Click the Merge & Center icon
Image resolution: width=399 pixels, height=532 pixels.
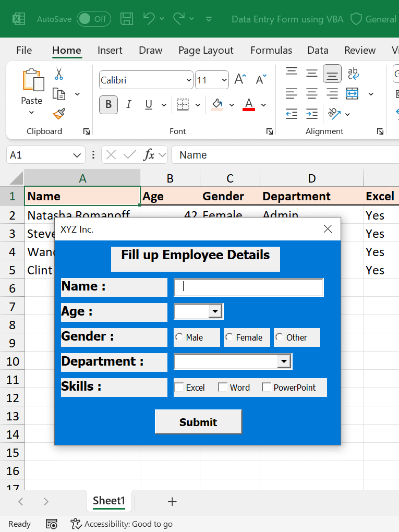(353, 94)
